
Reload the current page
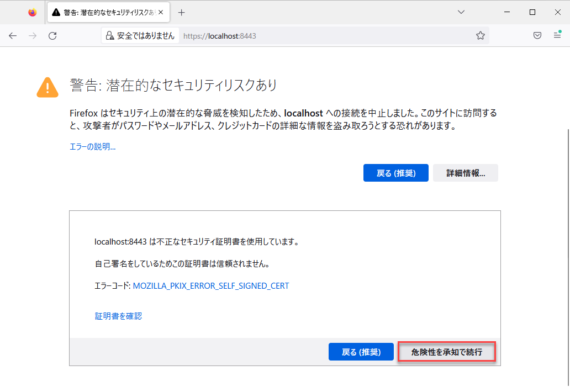(52, 35)
